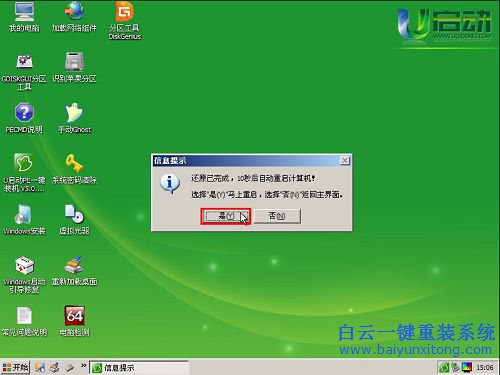Viewport: 500px width, 375px height.
Task: Expand the quick launch overflow chevron
Action: (83, 366)
